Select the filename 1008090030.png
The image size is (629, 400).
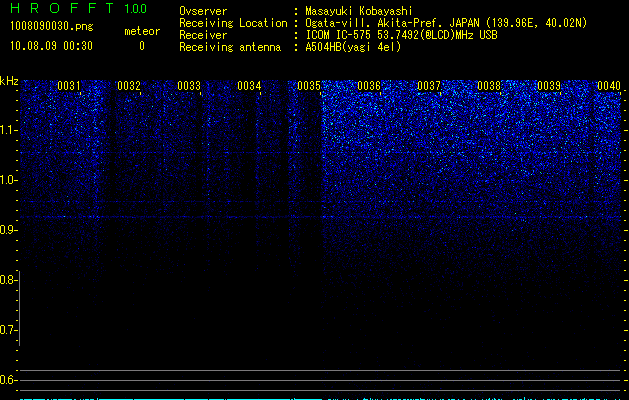(52, 26)
